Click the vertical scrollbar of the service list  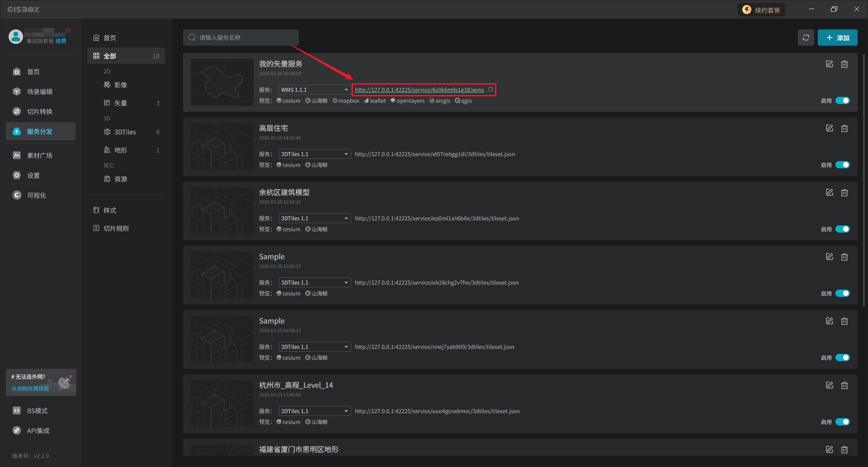tap(864, 181)
